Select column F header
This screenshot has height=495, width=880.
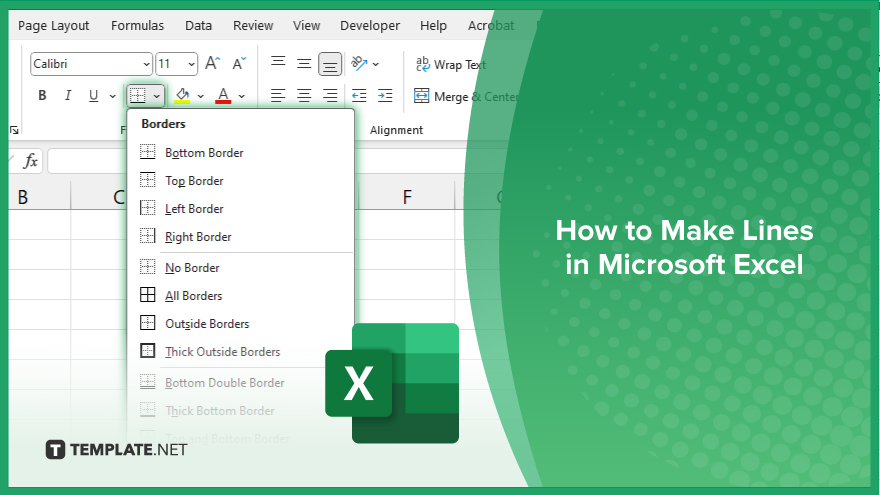407,198
